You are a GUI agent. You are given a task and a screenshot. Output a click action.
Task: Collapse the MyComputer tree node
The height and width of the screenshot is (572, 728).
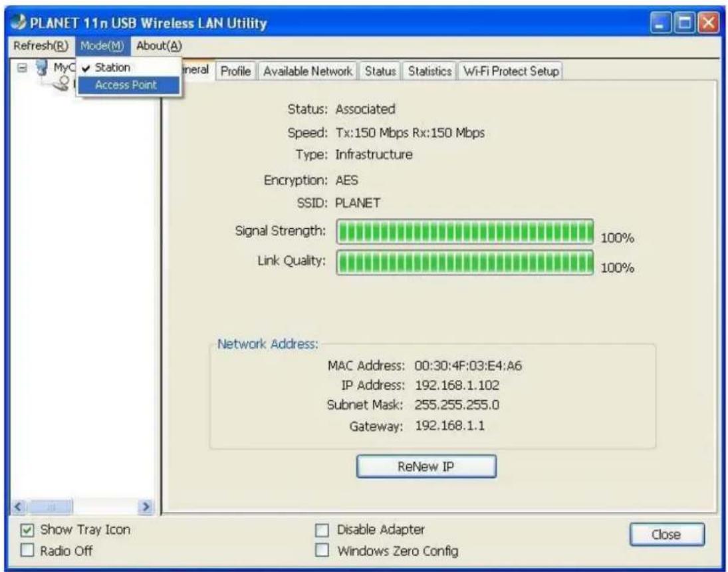point(22,68)
